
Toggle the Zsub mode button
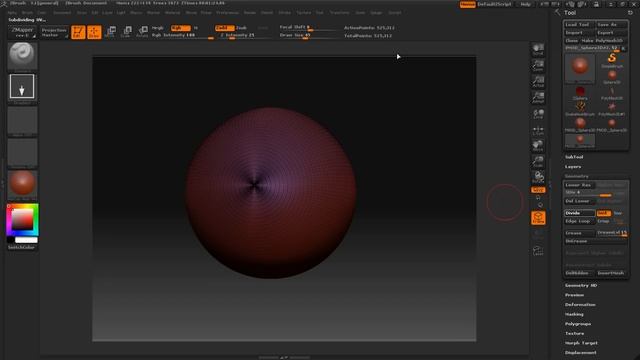pyautogui.click(x=242, y=28)
